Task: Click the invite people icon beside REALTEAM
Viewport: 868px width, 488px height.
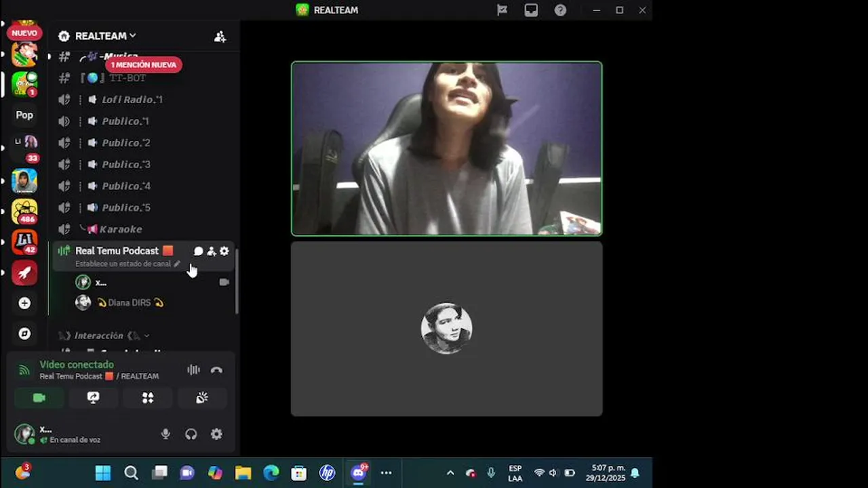Action: pos(220,37)
